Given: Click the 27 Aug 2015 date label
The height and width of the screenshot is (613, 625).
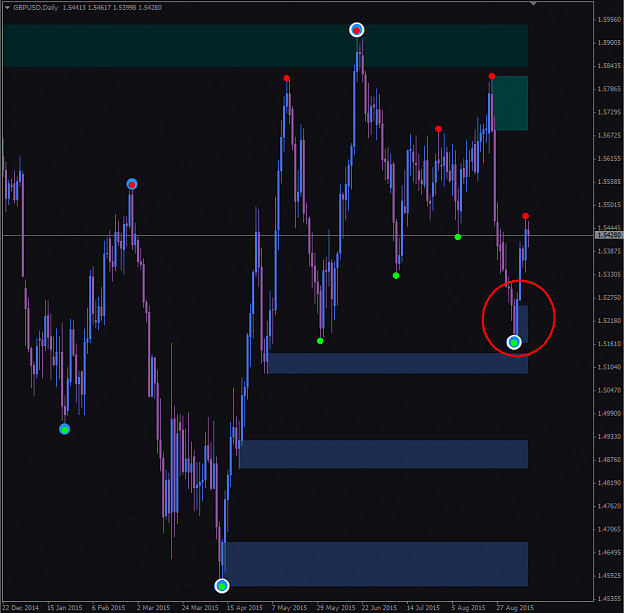Looking at the screenshot, I should [x=515, y=608].
